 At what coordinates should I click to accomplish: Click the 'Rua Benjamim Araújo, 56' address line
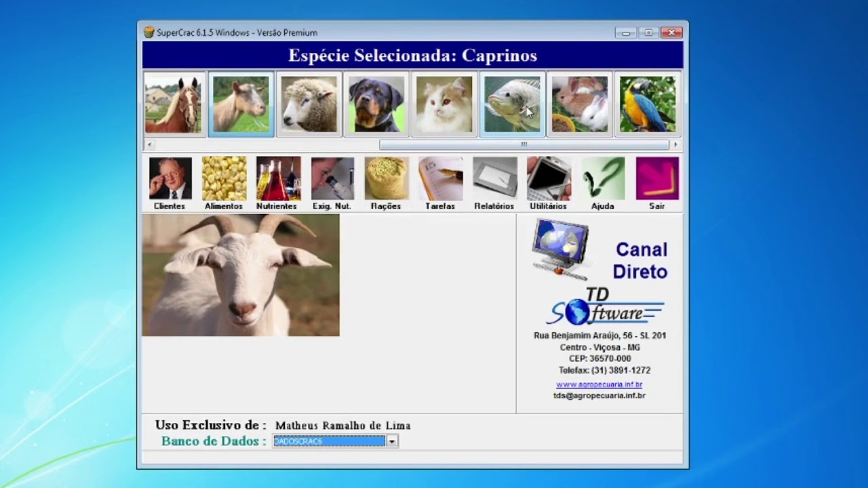[600, 335]
